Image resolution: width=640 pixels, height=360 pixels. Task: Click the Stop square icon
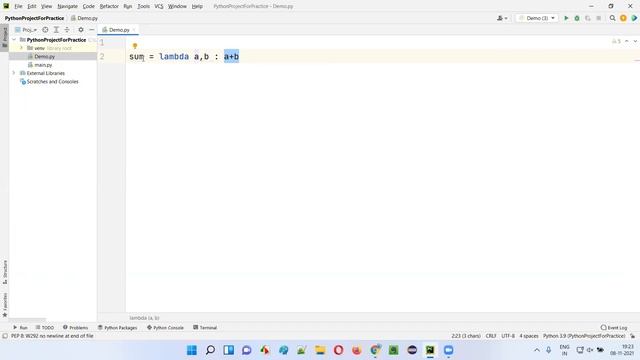click(598, 18)
